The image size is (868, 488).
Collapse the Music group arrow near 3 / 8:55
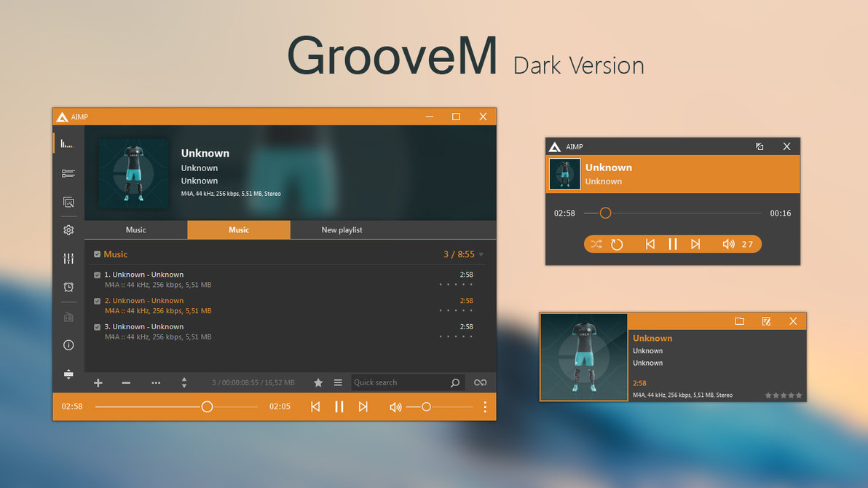click(x=481, y=255)
